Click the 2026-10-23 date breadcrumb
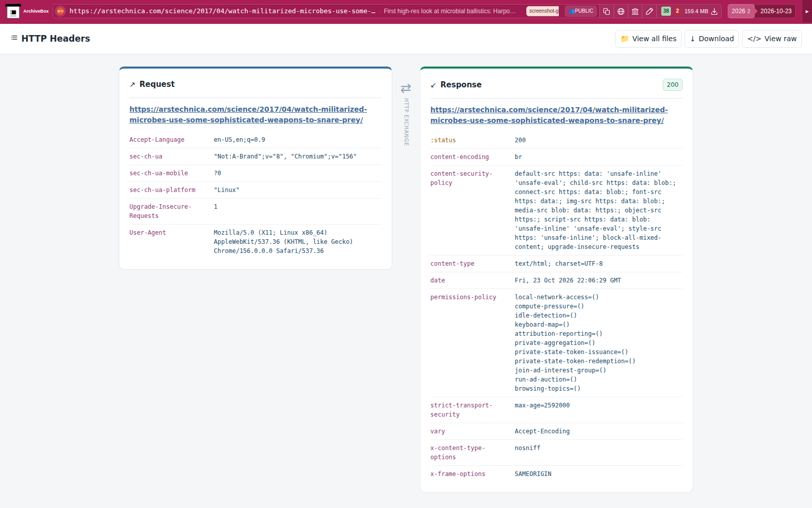The width and height of the screenshot is (812, 508). pos(775,11)
